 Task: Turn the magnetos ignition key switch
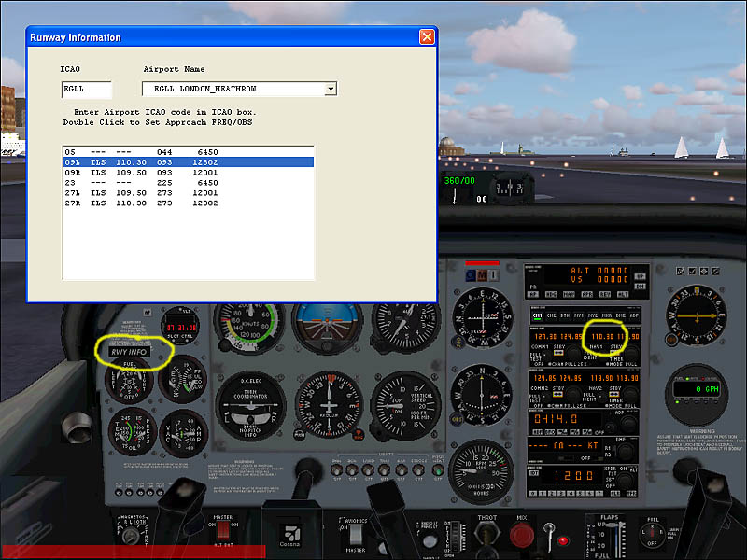pos(130,536)
